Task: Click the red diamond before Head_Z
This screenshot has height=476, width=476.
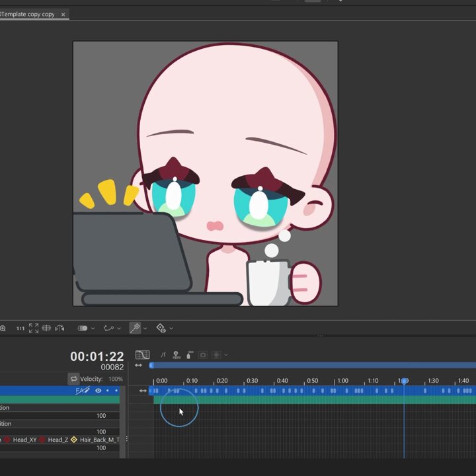Action: [x=42, y=440]
